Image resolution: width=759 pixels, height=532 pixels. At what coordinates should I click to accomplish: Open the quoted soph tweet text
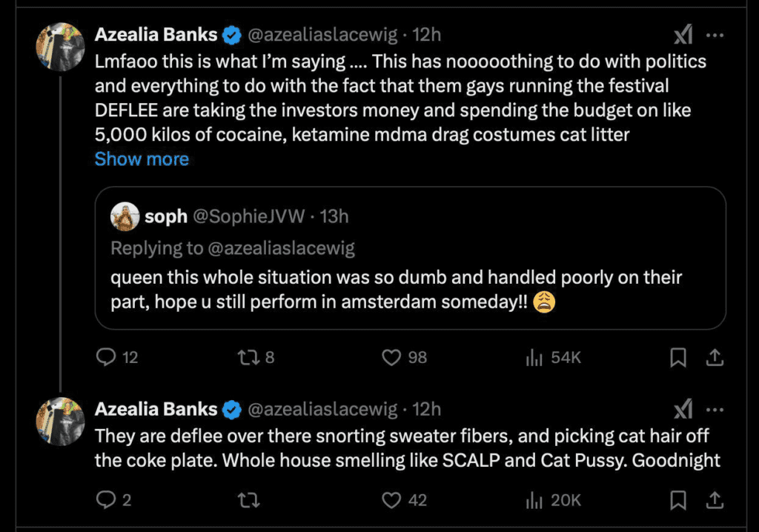(x=396, y=290)
